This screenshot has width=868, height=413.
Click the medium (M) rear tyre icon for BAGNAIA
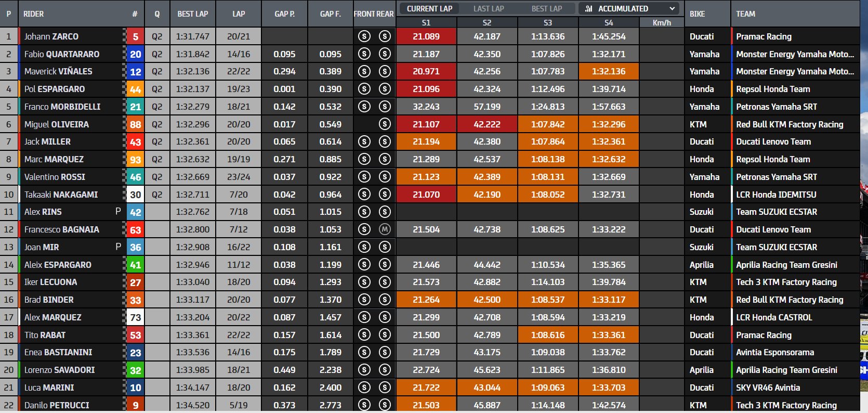[x=385, y=229]
